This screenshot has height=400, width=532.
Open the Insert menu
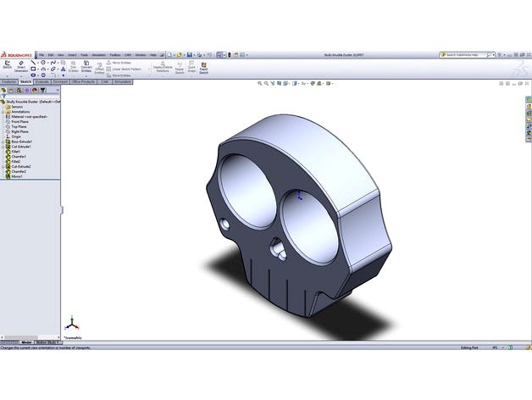(70, 54)
